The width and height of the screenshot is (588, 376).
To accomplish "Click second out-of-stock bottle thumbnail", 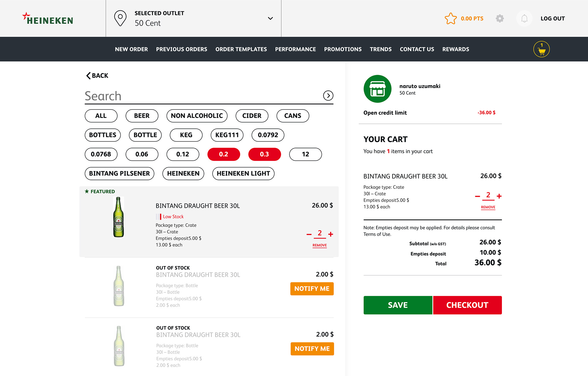I will click(x=119, y=346).
